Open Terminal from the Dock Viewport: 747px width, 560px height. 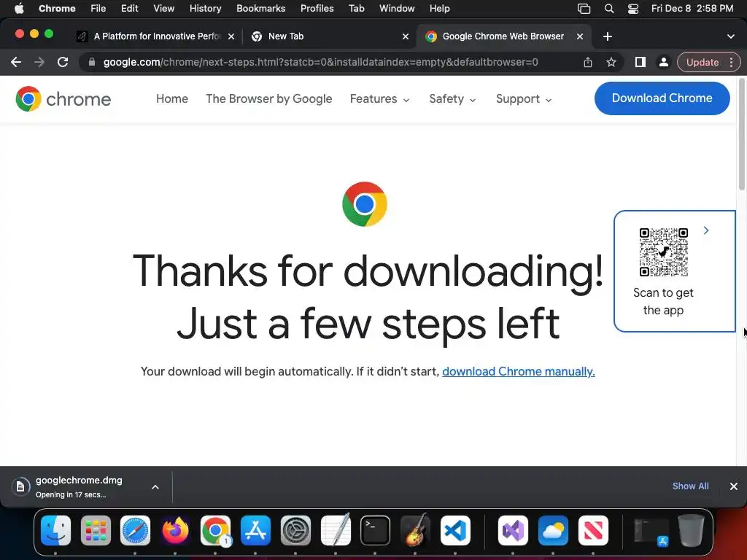(x=375, y=530)
